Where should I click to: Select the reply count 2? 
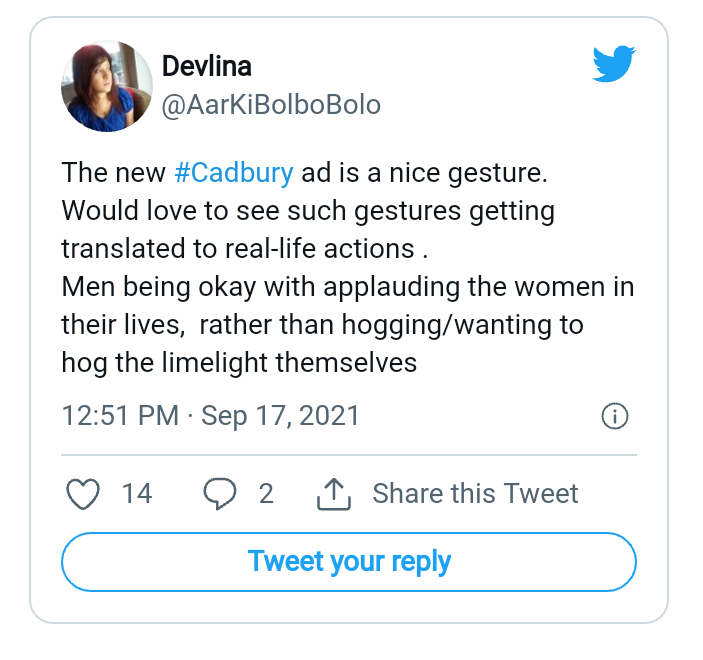tap(266, 494)
